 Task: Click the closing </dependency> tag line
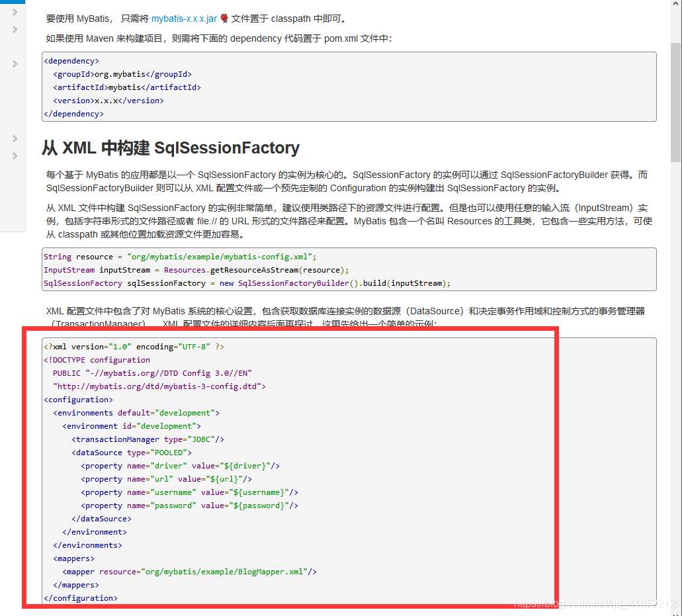(x=73, y=114)
